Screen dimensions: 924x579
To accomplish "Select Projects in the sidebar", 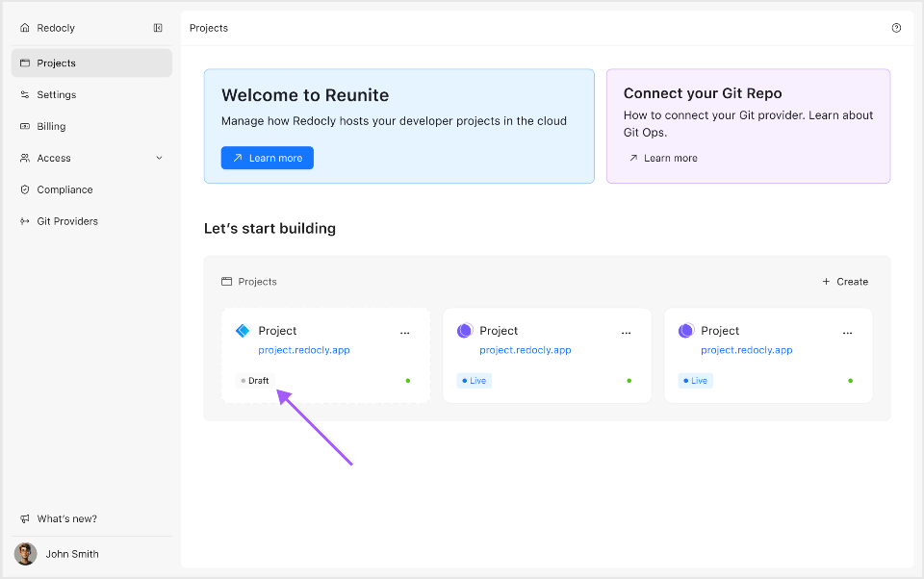I will click(91, 63).
